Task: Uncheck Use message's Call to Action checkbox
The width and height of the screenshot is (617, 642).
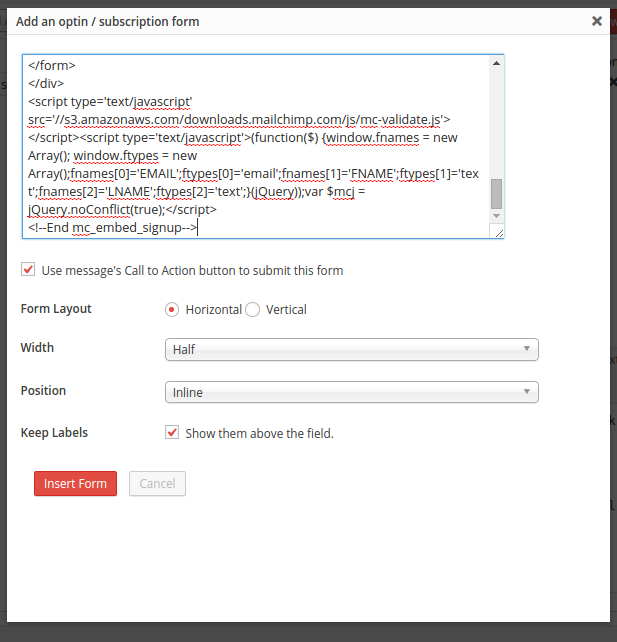Action: [x=28, y=270]
